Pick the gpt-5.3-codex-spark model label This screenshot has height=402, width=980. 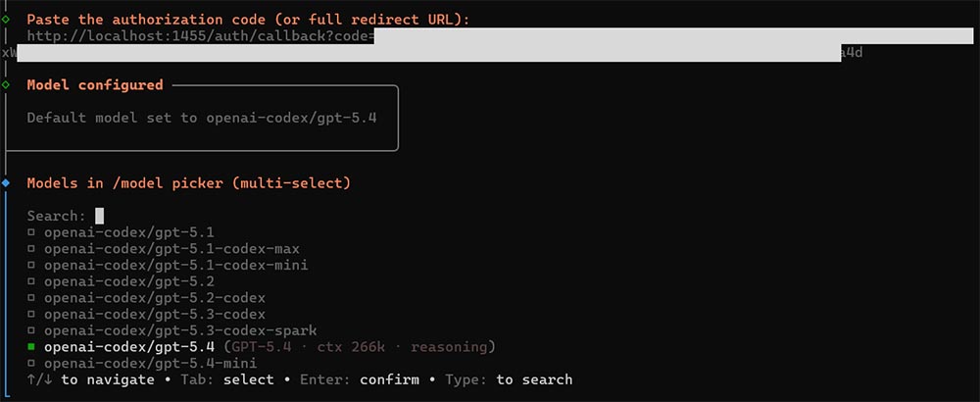coord(180,331)
